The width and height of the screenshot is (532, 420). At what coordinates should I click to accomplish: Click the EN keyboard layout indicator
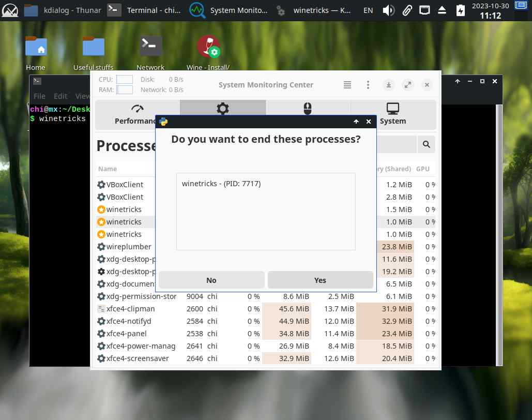point(368,10)
